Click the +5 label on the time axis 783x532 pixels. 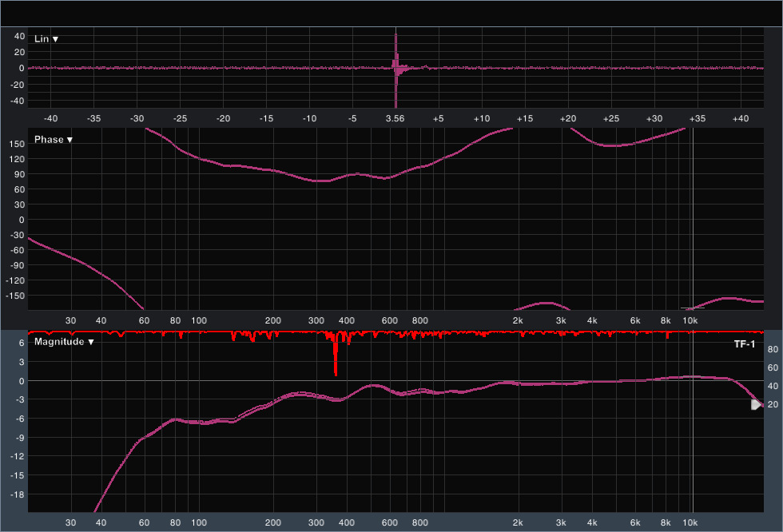coord(438,119)
